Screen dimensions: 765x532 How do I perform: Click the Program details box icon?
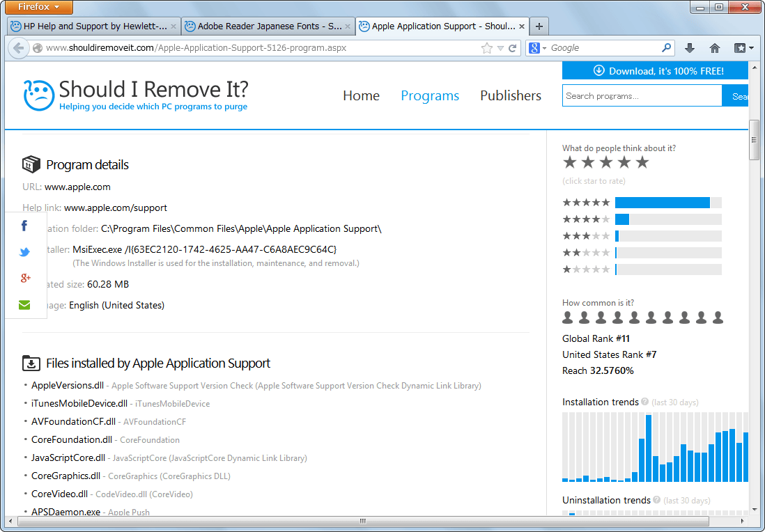tap(31, 164)
